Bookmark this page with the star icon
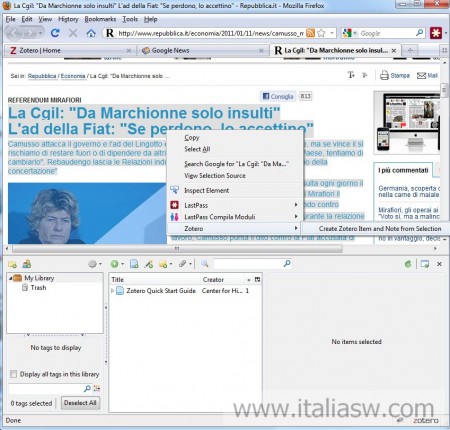This screenshot has width=450, height=430. (x=321, y=33)
